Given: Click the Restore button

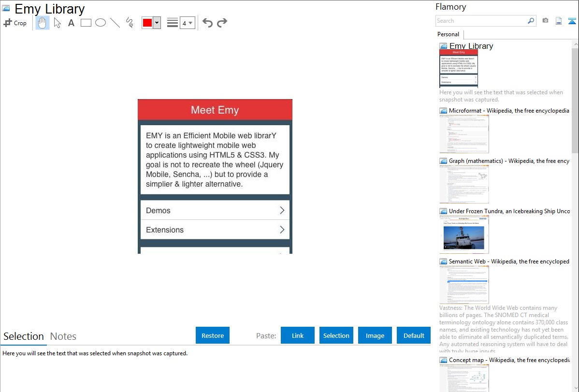Looking at the screenshot, I should coord(213,335).
